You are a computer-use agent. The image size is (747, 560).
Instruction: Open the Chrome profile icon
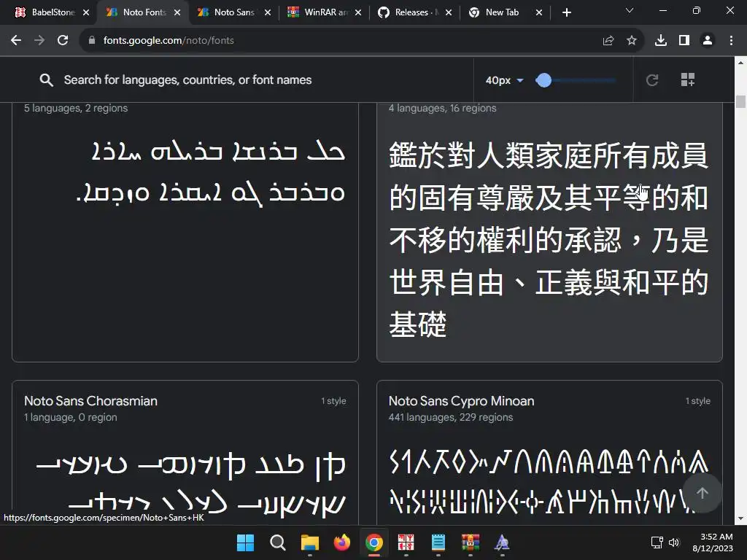[708, 41]
